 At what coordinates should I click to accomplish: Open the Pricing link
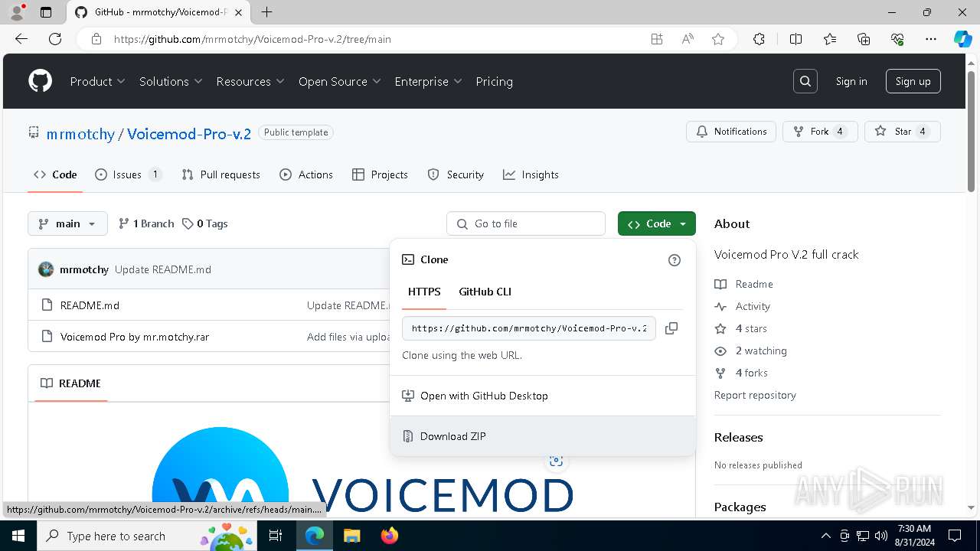(494, 81)
